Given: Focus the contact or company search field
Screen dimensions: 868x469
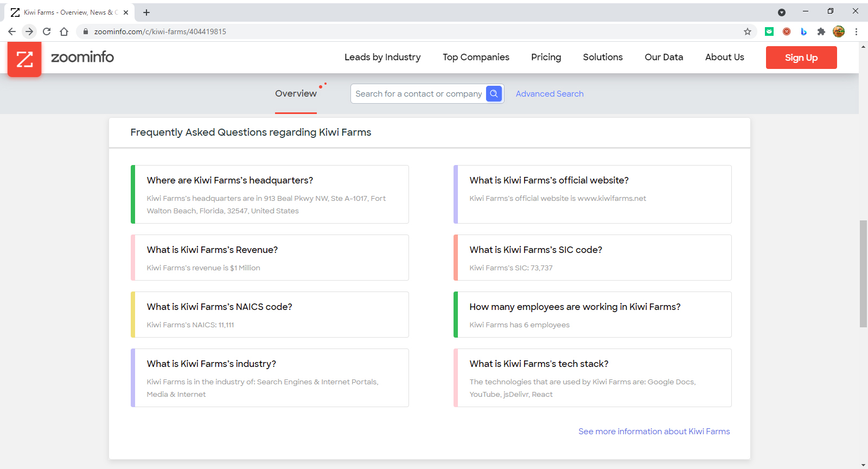Looking at the screenshot, I should click(x=419, y=93).
